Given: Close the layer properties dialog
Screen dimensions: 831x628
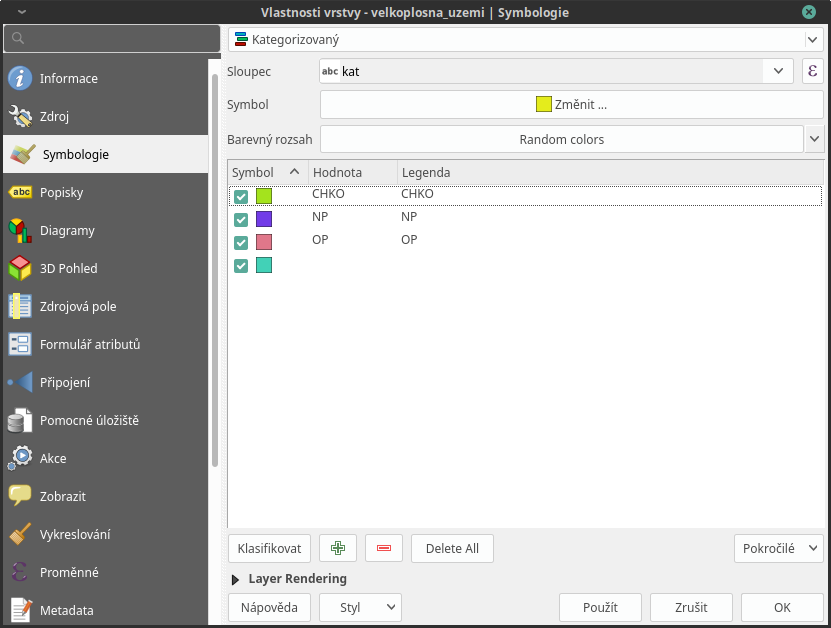Looking at the screenshot, I should click(x=809, y=12).
